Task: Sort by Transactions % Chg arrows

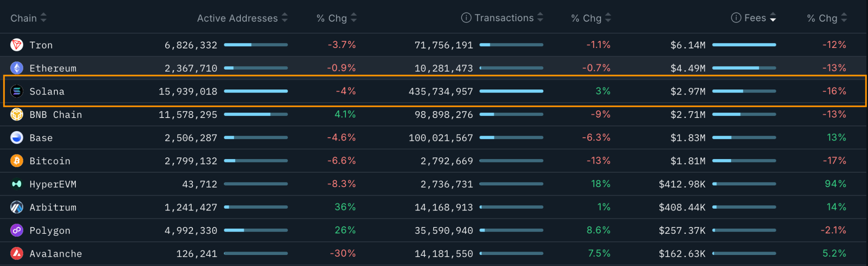Action: click(x=608, y=18)
